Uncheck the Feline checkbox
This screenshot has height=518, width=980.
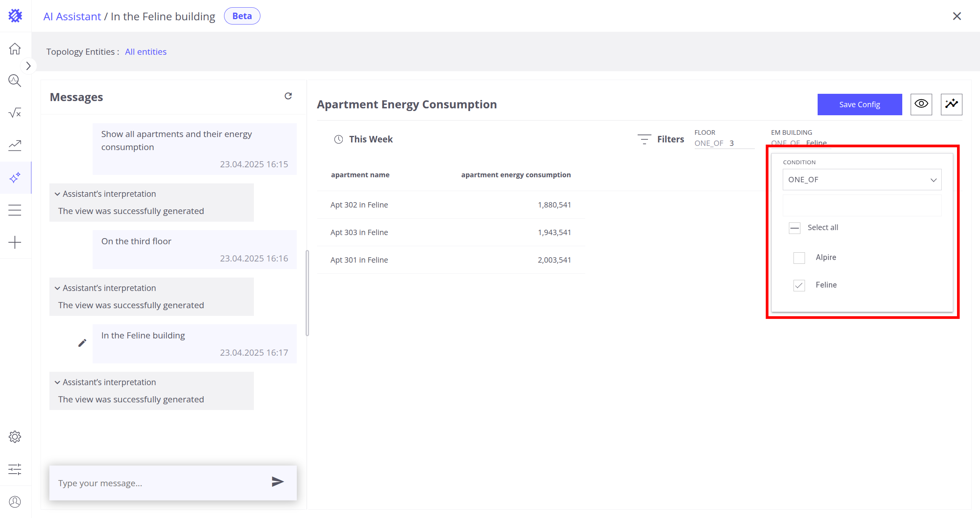(799, 285)
